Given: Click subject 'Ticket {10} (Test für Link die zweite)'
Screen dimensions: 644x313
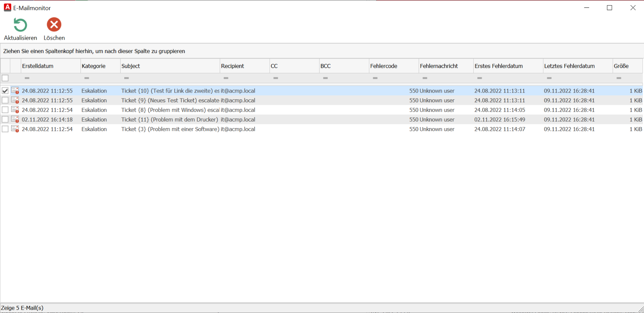Looking at the screenshot, I should pyautogui.click(x=170, y=91).
